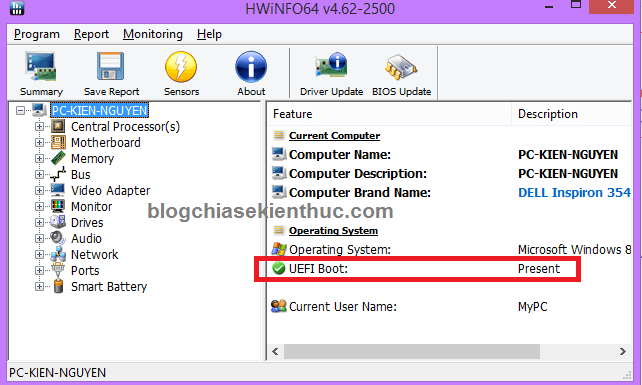Click the Bus tree icon
The height and width of the screenshot is (385, 642).
(58, 174)
